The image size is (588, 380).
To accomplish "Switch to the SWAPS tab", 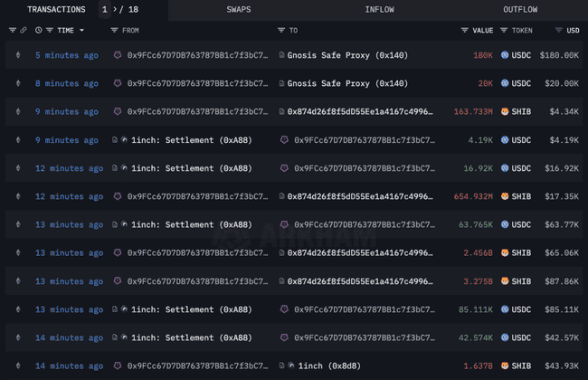I will click(x=239, y=9).
